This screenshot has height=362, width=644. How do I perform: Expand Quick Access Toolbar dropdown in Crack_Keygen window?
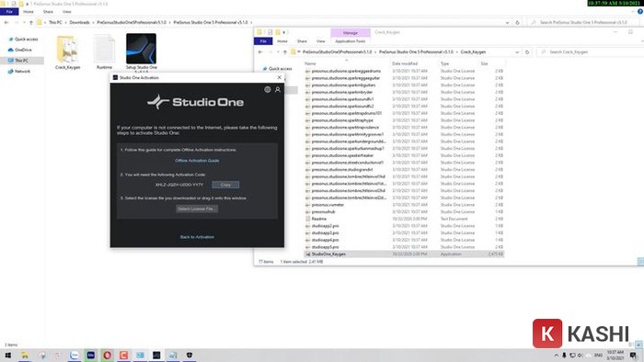point(284,32)
